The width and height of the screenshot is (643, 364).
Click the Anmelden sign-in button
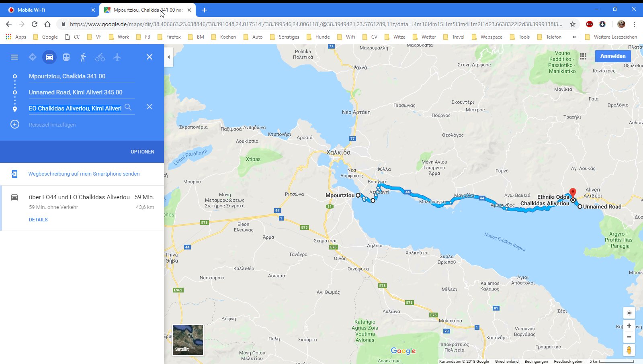point(613,56)
